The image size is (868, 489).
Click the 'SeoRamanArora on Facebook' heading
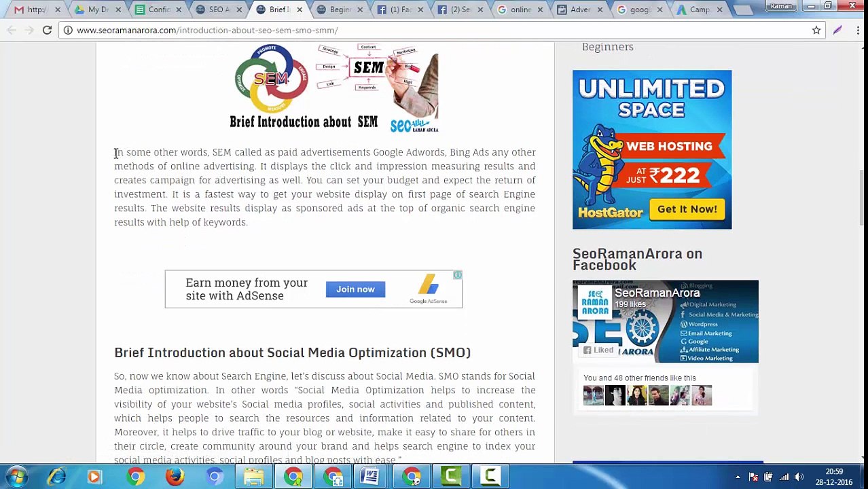[637, 259]
